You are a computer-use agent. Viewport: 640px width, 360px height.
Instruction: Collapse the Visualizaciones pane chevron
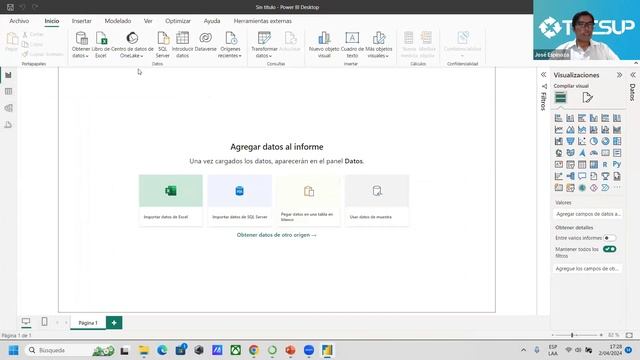pos(619,75)
